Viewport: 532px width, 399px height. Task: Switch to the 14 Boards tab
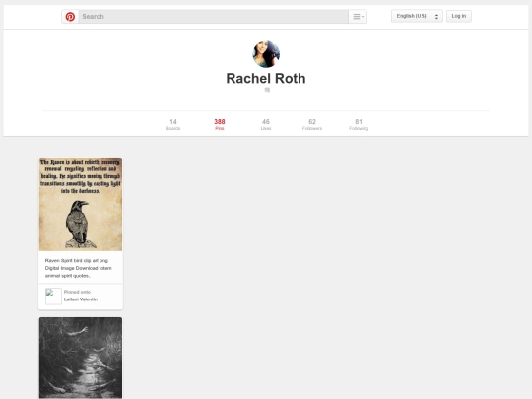coord(173,124)
